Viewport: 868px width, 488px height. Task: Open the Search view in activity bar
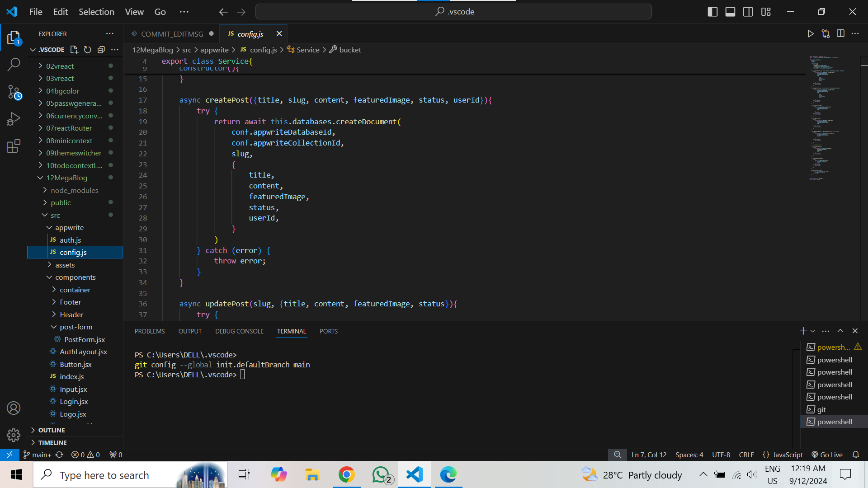pos(14,65)
